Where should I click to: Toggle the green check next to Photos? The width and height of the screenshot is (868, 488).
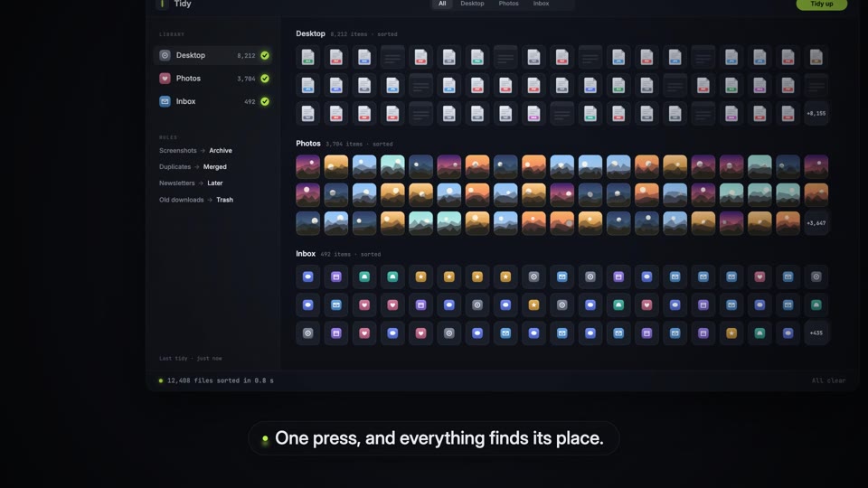click(265, 79)
